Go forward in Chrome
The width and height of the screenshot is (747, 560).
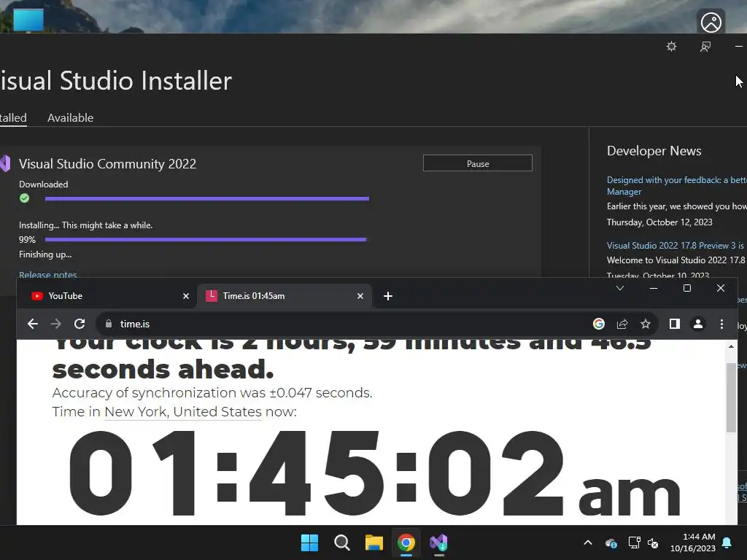55,324
